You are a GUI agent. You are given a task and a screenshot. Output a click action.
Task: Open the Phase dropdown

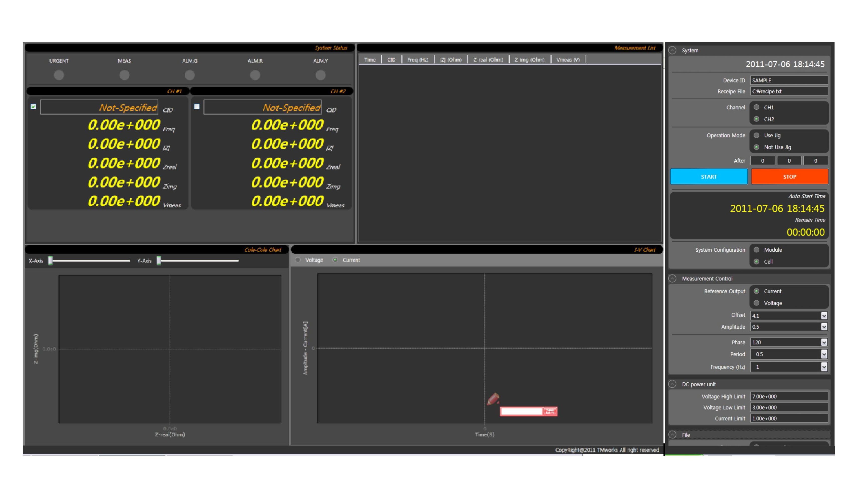[x=824, y=342]
